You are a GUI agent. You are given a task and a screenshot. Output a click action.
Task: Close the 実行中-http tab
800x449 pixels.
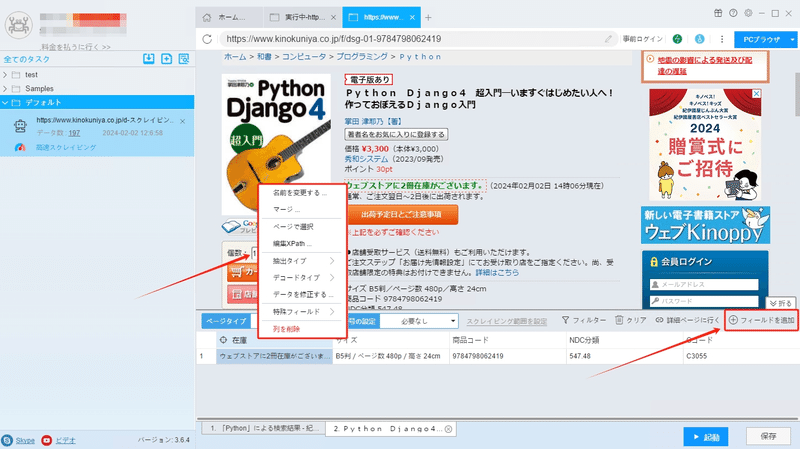coord(333,17)
